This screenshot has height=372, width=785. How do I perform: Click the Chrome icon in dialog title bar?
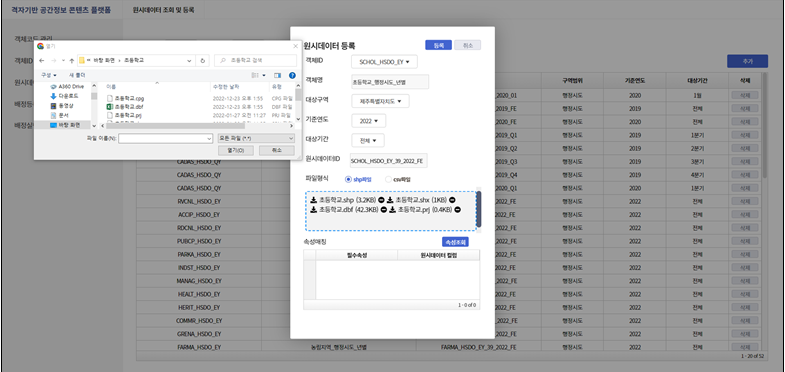(41, 46)
